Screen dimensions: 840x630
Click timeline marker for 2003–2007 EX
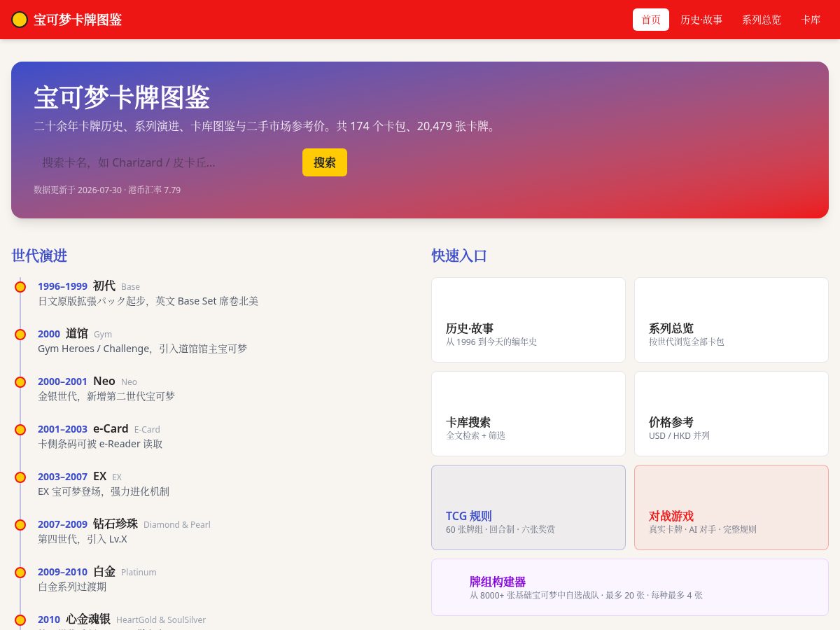coord(20,477)
